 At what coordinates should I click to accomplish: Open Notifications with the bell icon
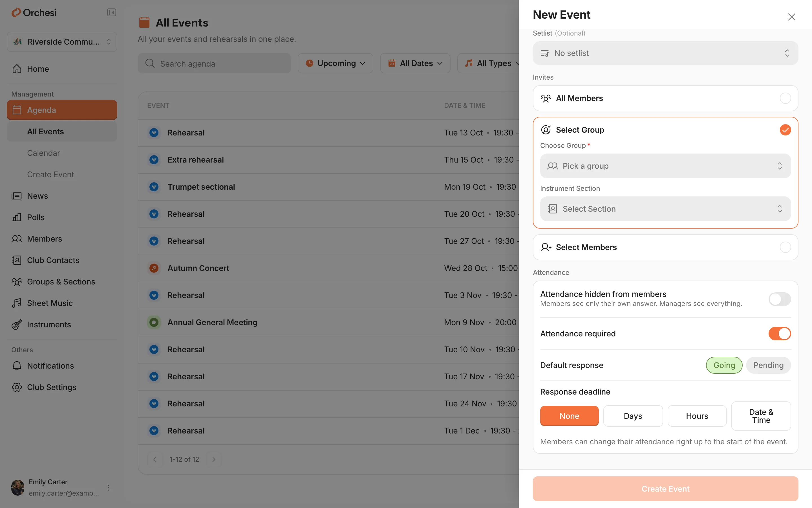(x=62, y=366)
